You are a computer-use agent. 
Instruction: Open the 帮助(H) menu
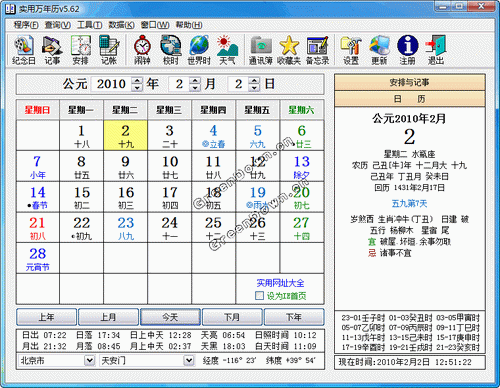click(x=189, y=25)
